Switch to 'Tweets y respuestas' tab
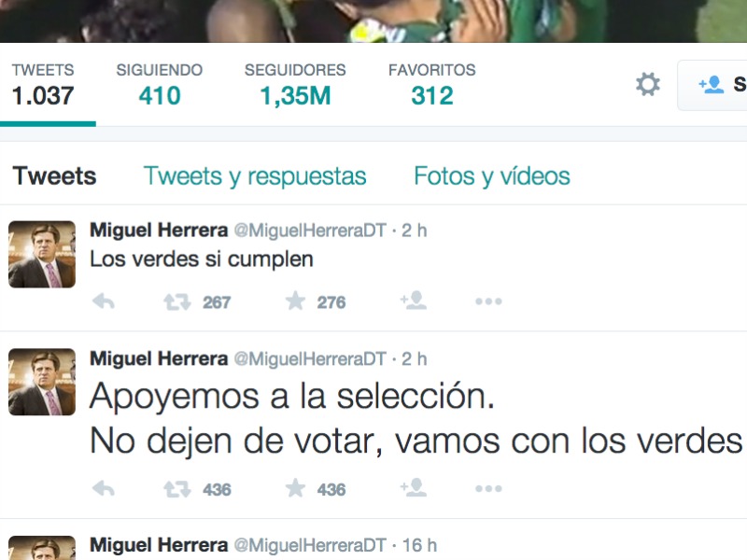This screenshot has width=747, height=560. 255,175
